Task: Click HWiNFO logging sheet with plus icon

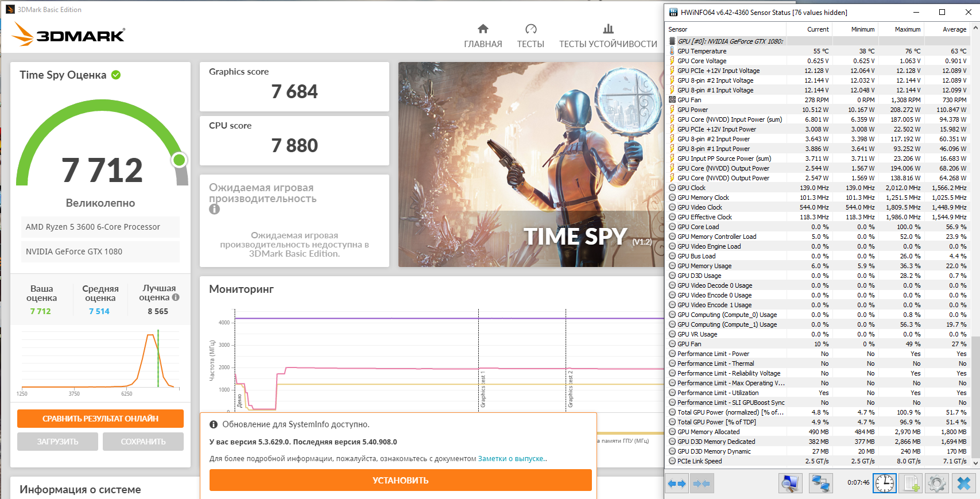Action: (x=911, y=483)
